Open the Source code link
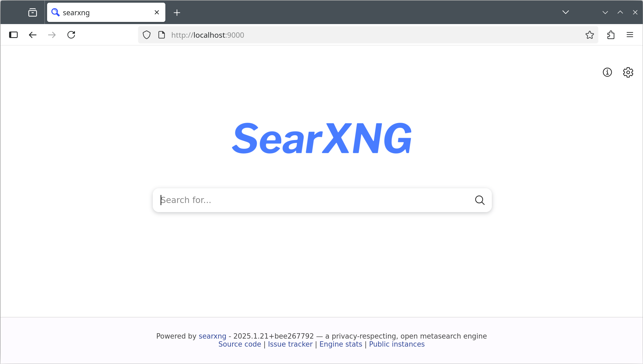Screen dimensions: 643x364 pos(239,344)
